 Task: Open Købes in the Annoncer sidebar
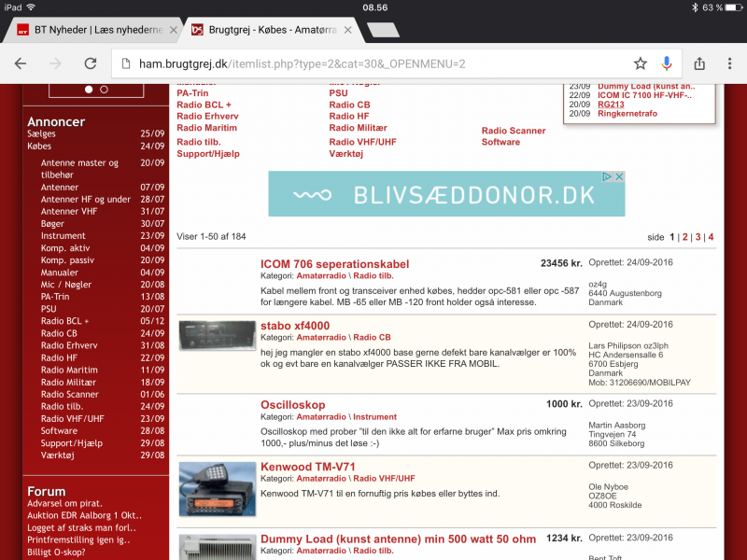[39, 147]
